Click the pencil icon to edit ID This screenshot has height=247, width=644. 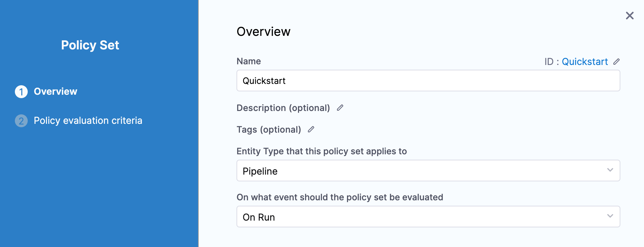coord(617,62)
